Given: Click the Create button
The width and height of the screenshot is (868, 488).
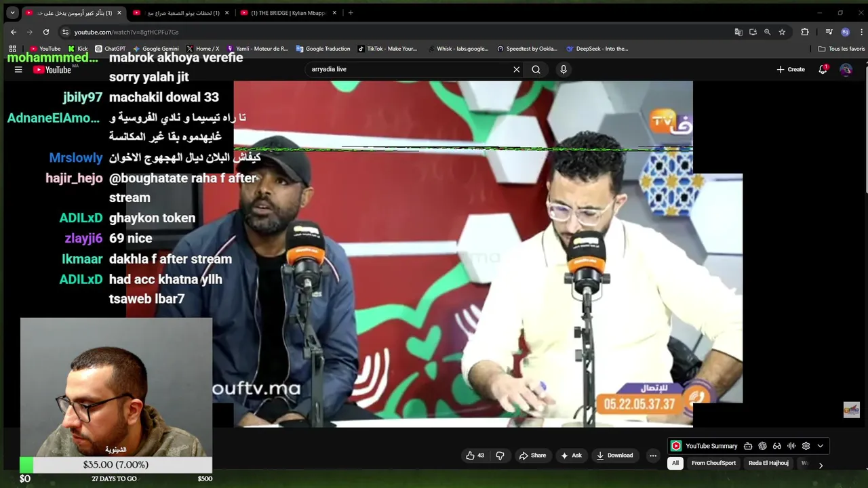Looking at the screenshot, I should tap(791, 69).
